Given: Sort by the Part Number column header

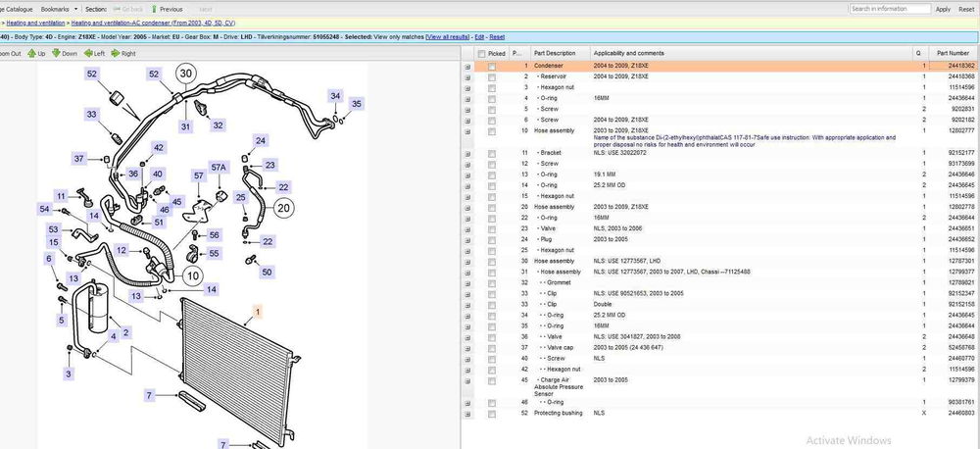Looking at the screenshot, I should (952, 53).
